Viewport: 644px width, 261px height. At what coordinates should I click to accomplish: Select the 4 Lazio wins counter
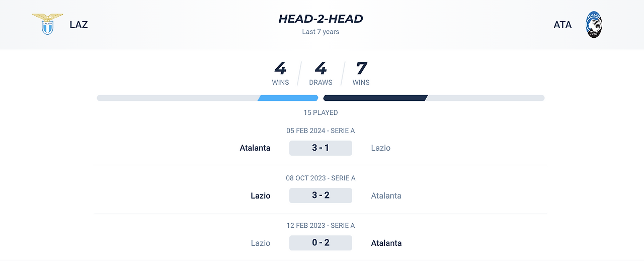(x=280, y=73)
